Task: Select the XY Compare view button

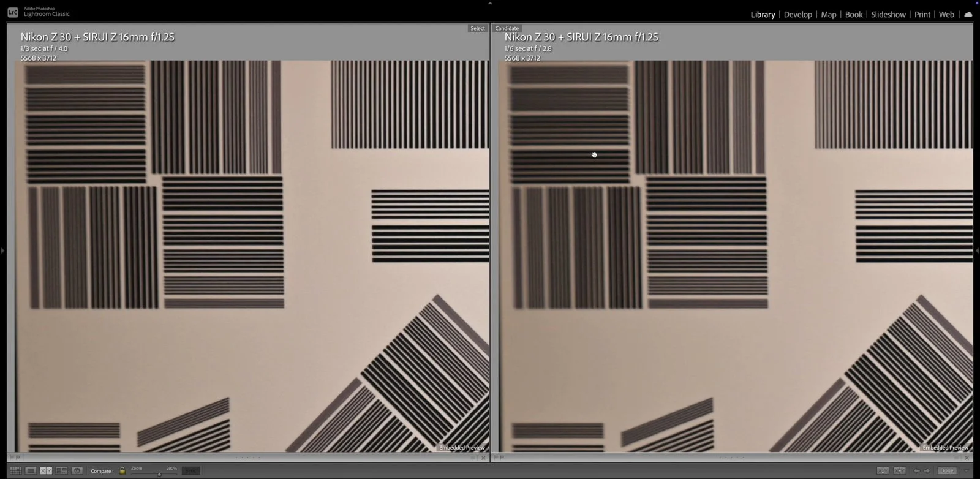Action: pos(46,470)
